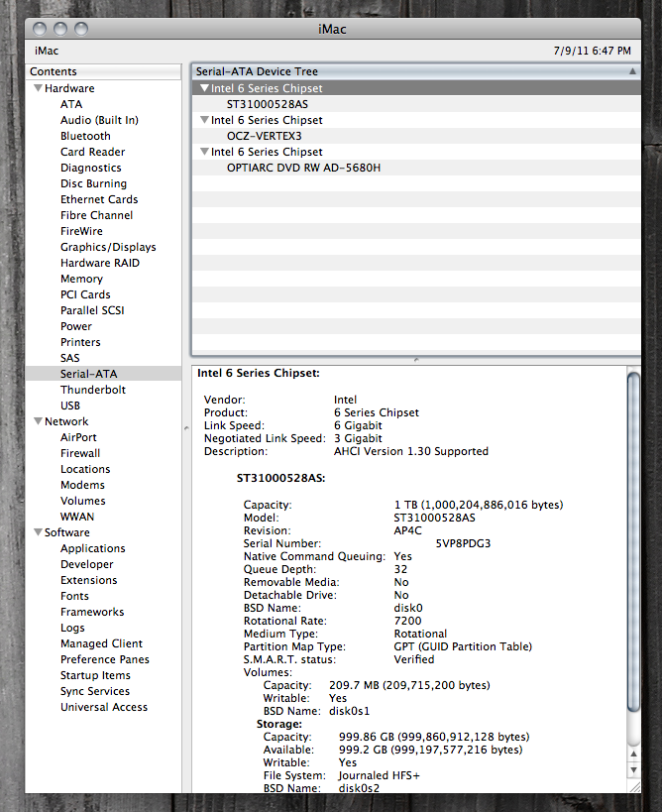Select FireWire in sidebar

coord(81,231)
